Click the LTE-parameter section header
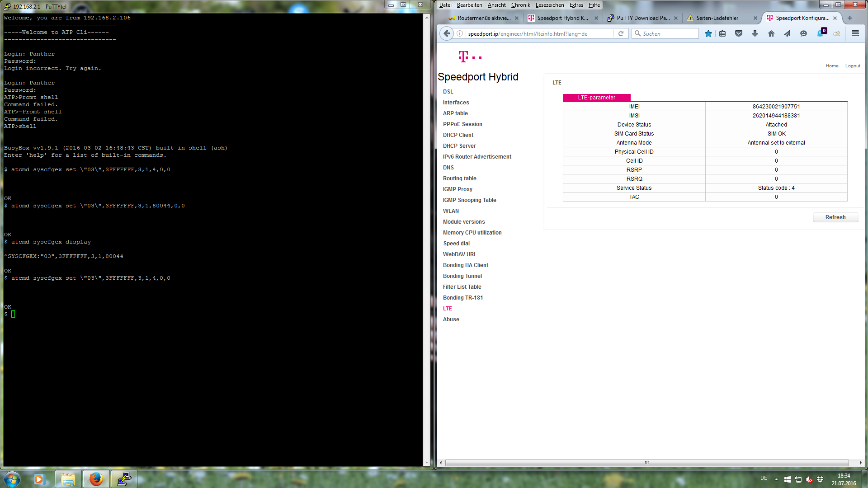The width and height of the screenshot is (868, 488). [596, 98]
